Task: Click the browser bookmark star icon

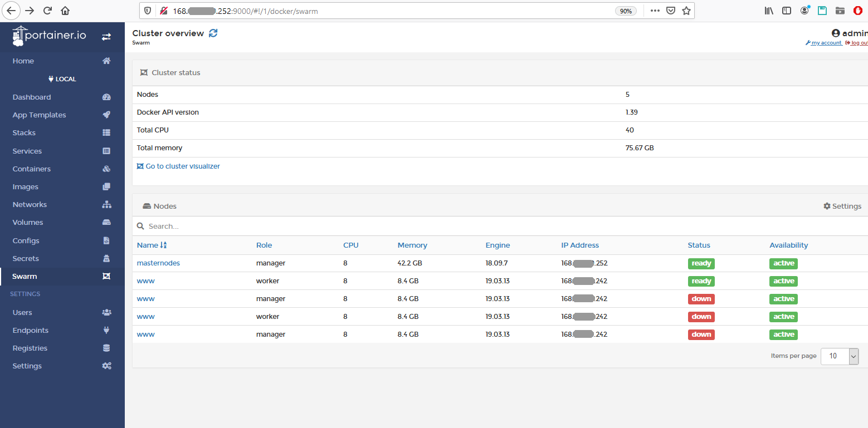Action: pyautogui.click(x=686, y=11)
